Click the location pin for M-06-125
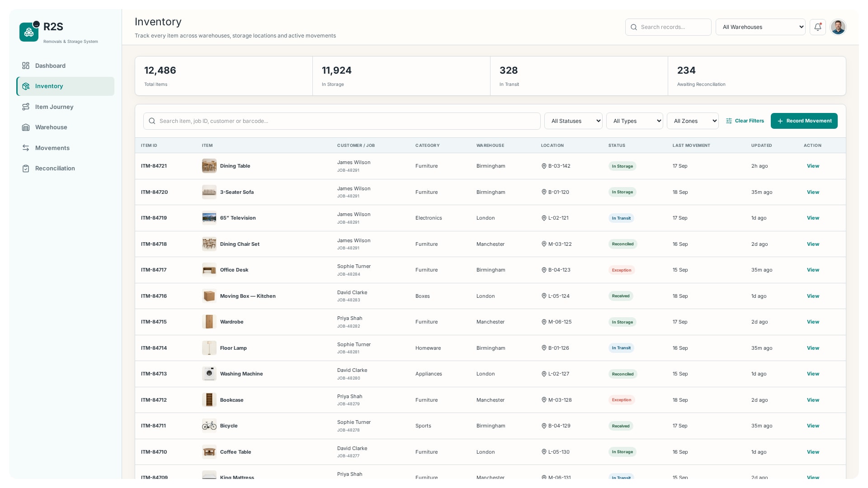868x488 pixels. click(544, 322)
